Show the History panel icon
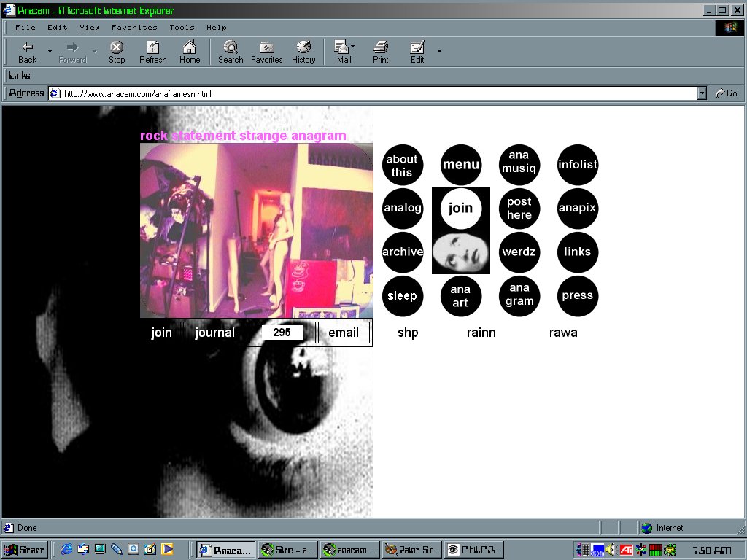This screenshot has width=747, height=560. pos(303,52)
